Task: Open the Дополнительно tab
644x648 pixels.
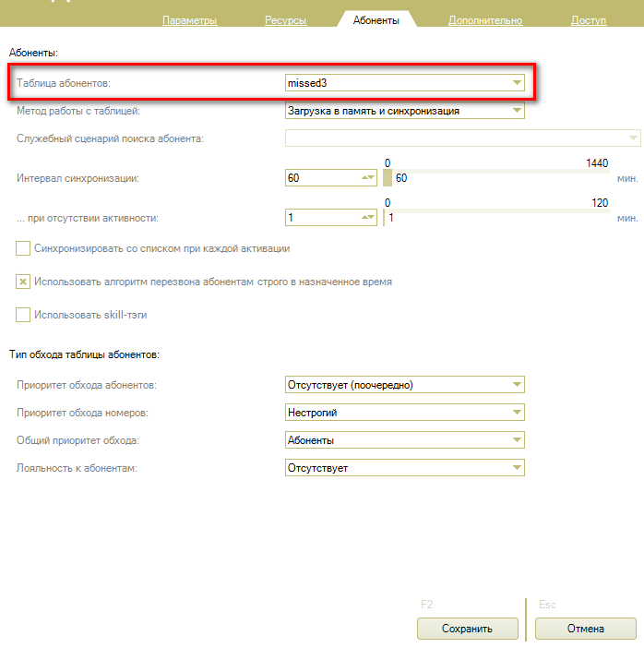Action: pyautogui.click(x=485, y=20)
